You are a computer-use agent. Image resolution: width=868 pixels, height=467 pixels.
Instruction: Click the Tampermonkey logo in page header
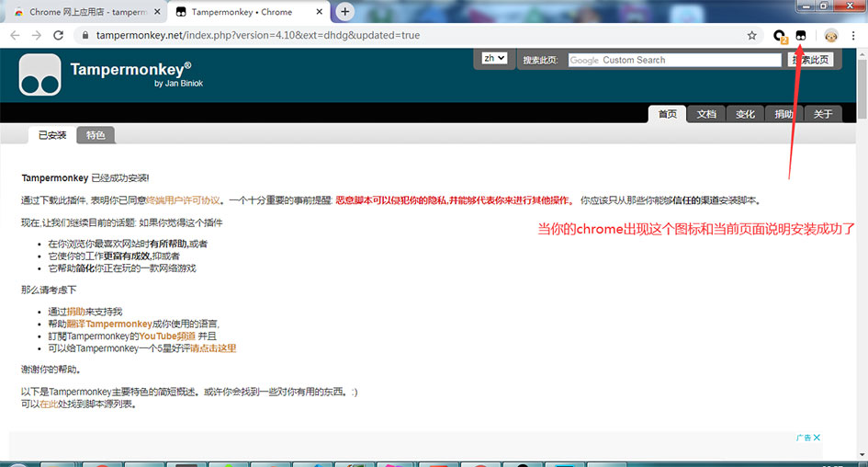(39, 75)
